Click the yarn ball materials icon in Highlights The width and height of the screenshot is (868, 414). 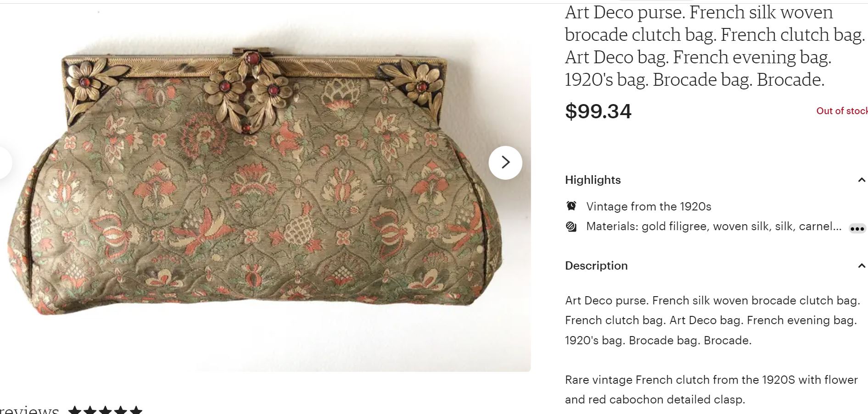pyautogui.click(x=572, y=226)
